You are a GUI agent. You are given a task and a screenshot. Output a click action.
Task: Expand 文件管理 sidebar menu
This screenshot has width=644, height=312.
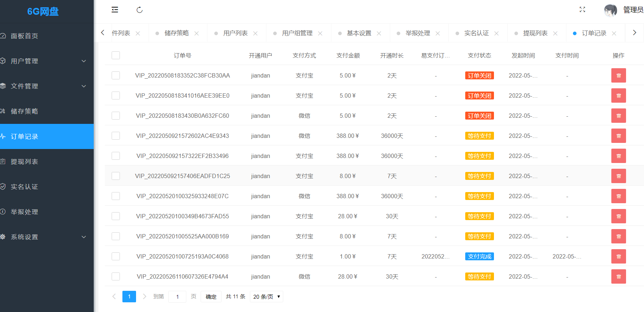(x=47, y=86)
